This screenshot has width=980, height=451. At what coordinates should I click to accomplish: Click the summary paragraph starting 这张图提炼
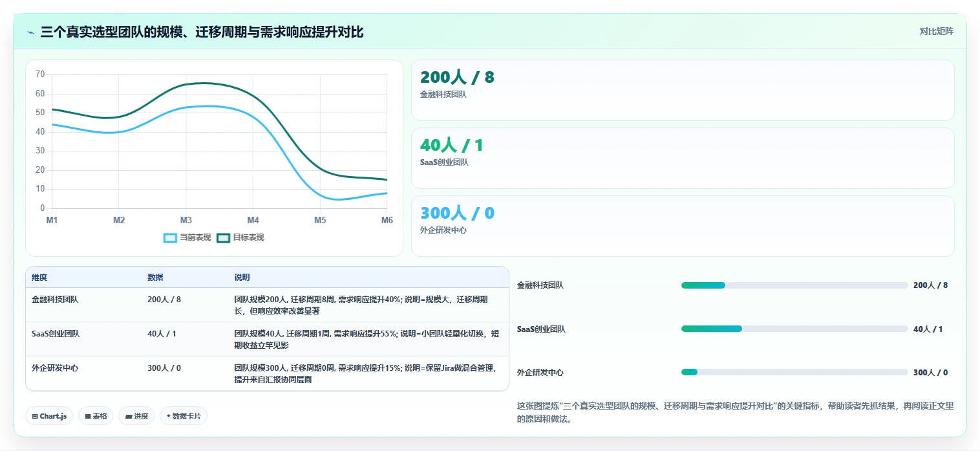tap(736, 412)
